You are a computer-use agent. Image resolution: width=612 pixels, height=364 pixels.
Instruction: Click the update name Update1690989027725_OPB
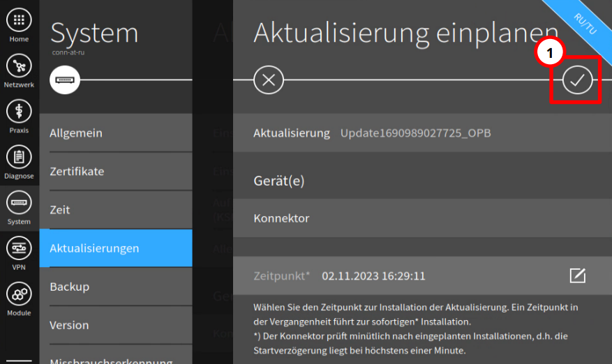(415, 133)
